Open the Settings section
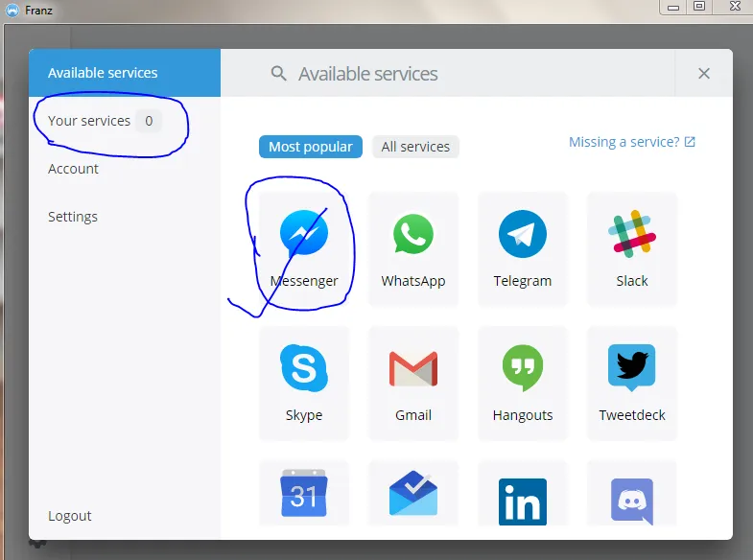753x560 pixels. pyautogui.click(x=73, y=217)
